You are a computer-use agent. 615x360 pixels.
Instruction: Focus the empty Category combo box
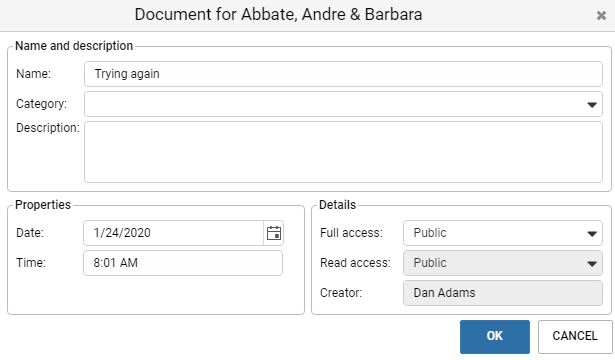pyautogui.click(x=343, y=104)
